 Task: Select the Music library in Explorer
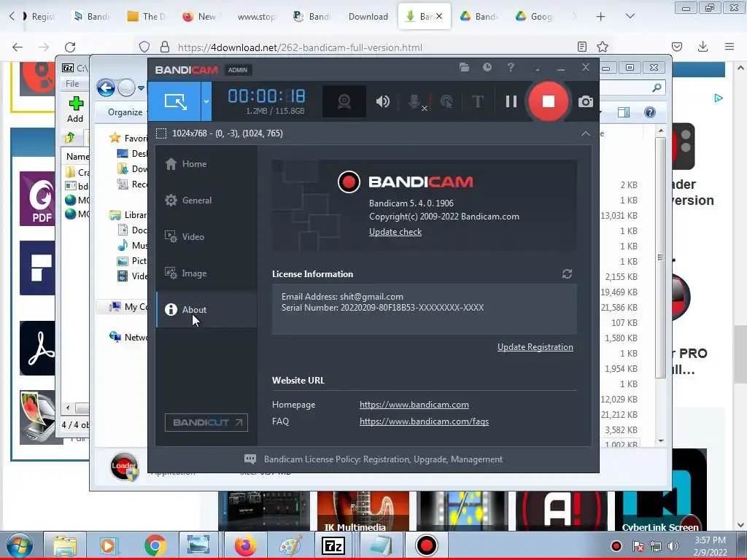pos(133,245)
